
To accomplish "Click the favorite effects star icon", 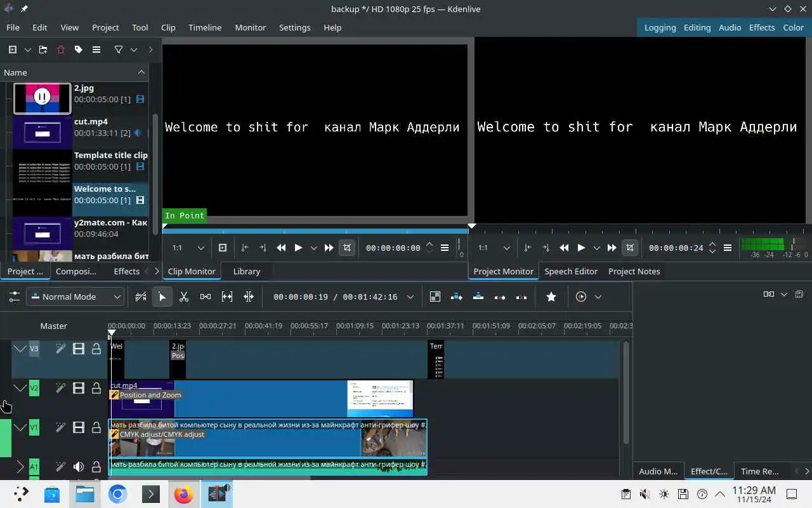I will [551, 297].
